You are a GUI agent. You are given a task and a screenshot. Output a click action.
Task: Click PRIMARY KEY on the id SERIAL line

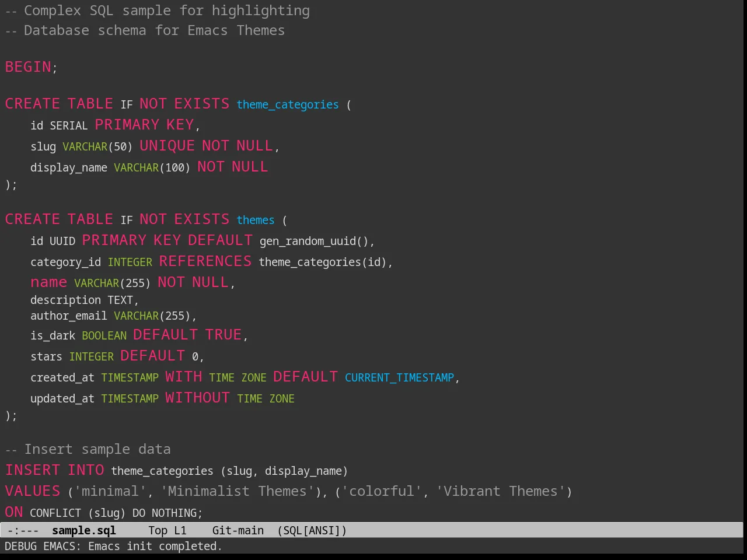pos(144,125)
